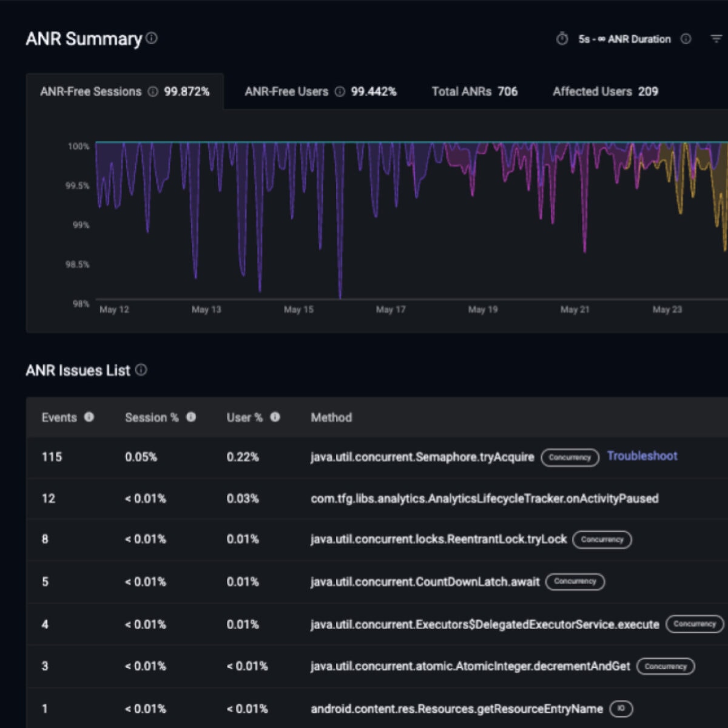This screenshot has width=728, height=728.
Task: Click the info icon inside ANR-Free Sessions tab
Action: coord(153,92)
